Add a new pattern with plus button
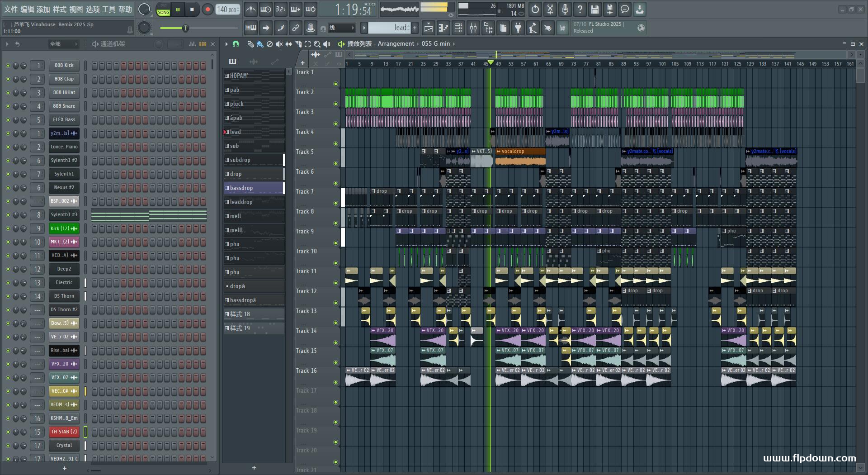The image size is (868, 475). point(415,28)
